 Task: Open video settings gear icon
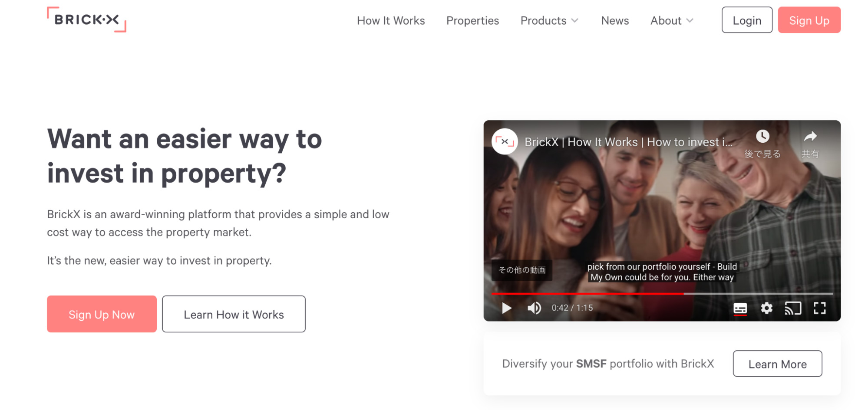(x=766, y=308)
